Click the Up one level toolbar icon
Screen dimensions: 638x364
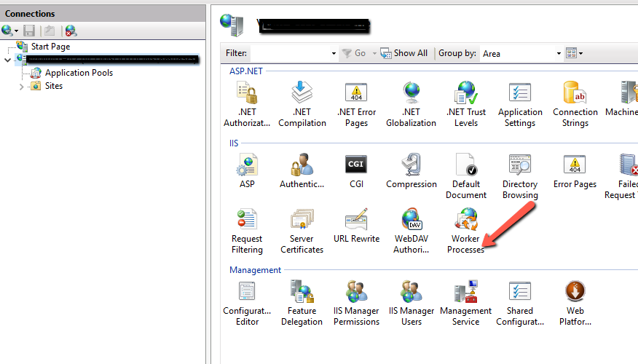[x=50, y=31]
